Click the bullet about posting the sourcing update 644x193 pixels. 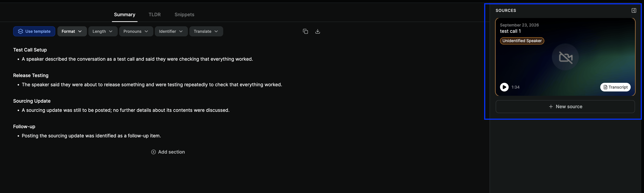click(x=91, y=136)
